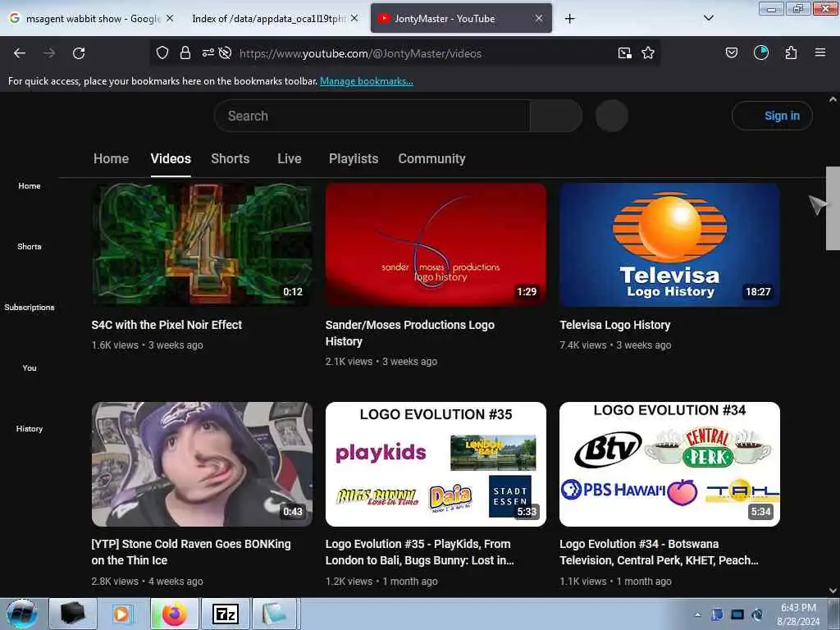Open the network icon in system tray

tap(737, 614)
